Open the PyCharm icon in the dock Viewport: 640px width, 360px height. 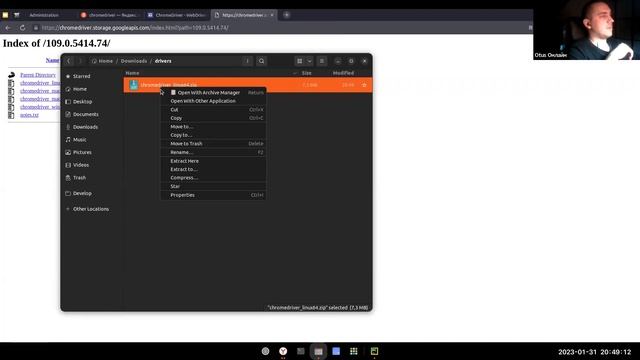pyautogui.click(x=374, y=351)
